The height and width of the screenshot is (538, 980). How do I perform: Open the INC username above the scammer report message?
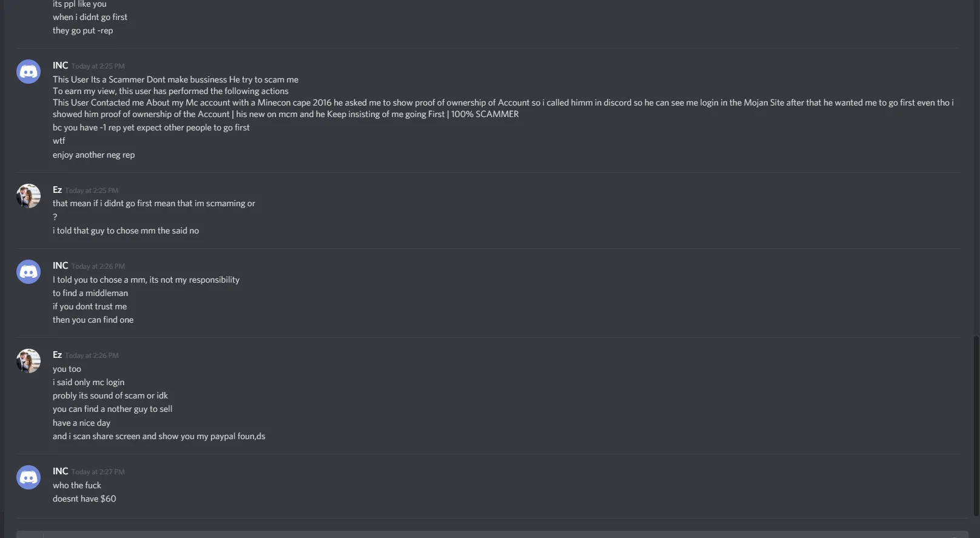(60, 66)
